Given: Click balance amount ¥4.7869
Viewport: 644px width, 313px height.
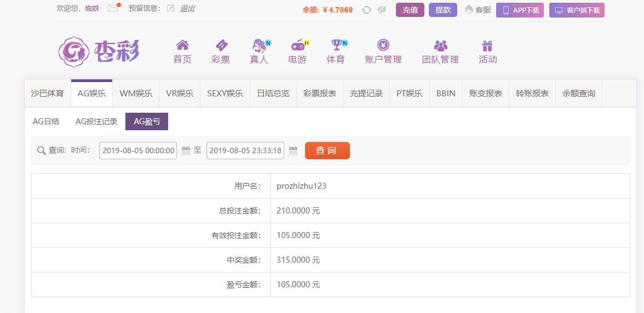Looking at the screenshot, I should click(x=337, y=10).
